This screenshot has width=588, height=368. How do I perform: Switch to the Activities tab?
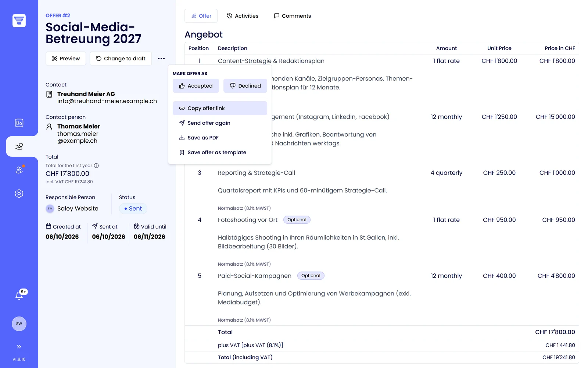pyautogui.click(x=243, y=16)
